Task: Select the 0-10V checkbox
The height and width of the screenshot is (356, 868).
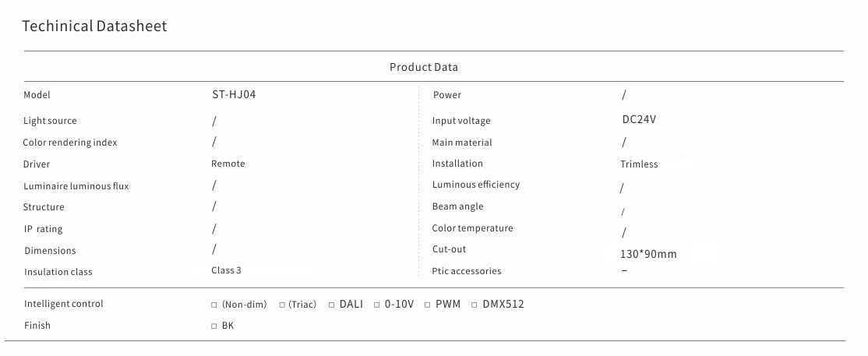Action: [x=376, y=305]
